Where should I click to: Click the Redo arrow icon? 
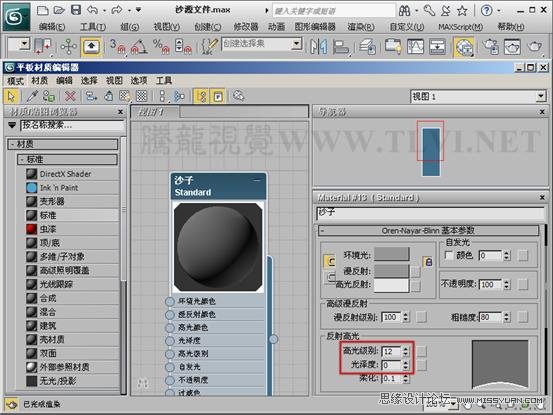click(116, 10)
